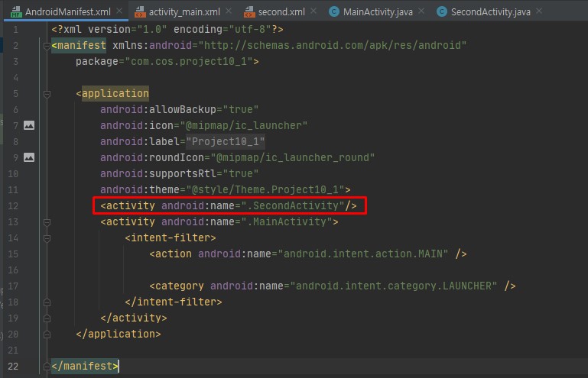Click the Project10_1 label value
Viewport: 588px width, 378px height.
click(225, 141)
